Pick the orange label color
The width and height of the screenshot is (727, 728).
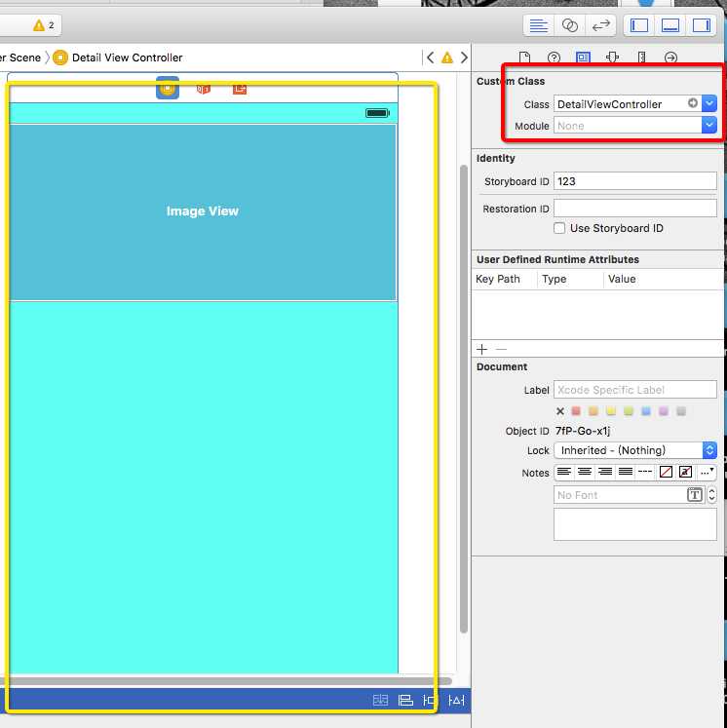(593, 411)
